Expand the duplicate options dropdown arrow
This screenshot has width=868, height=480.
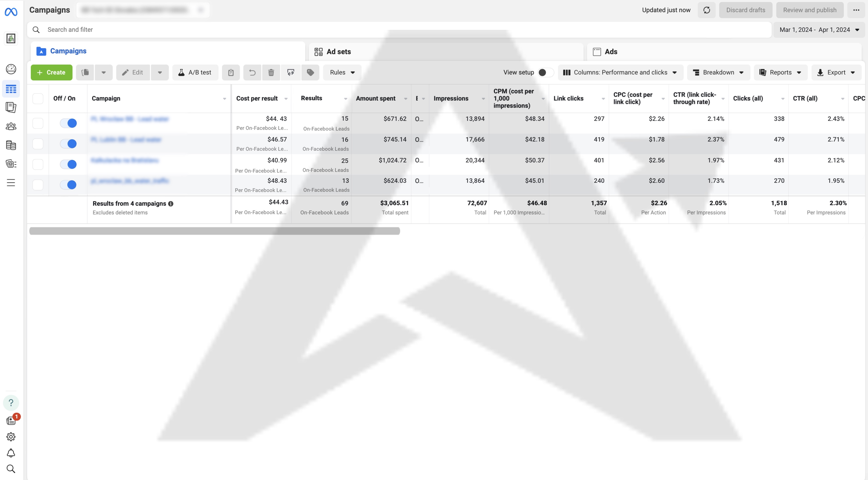[104, 72]
